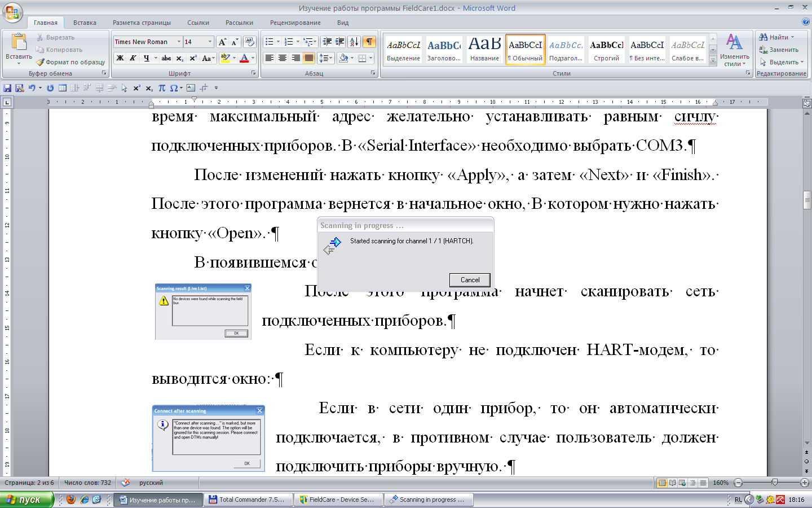The image size is (812, 508).
Task: Switch to FieldCare taskbar button
Action: pos(339,500)
